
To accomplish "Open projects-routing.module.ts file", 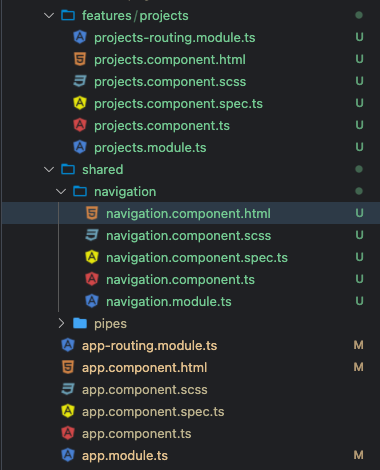I will click(175, 38).
